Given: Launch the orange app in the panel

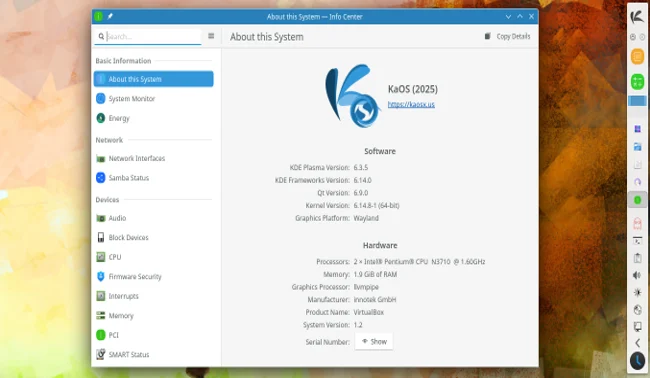Looking at the screenshot, I should (638, 56).
